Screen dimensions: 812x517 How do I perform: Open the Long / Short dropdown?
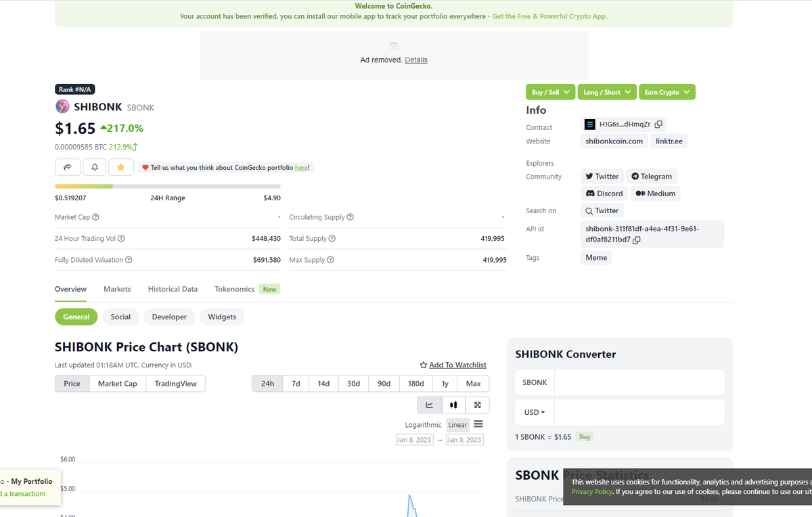[x=607, y=92]
